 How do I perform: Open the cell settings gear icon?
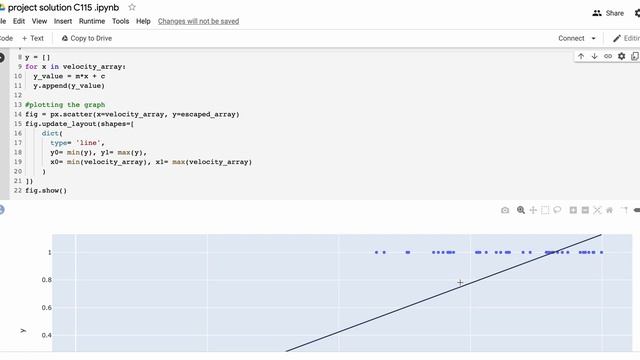(x=621, y=56)
